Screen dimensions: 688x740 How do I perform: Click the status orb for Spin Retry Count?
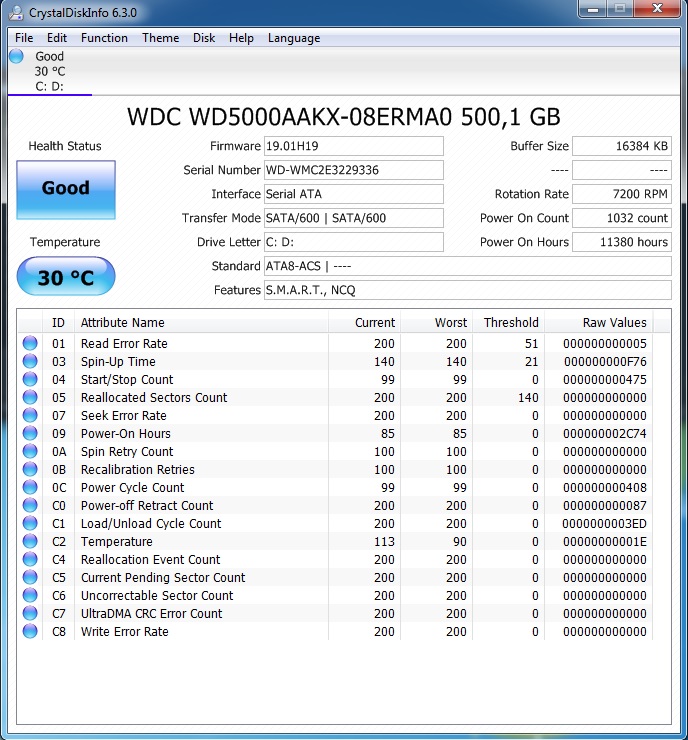[30, 451]
